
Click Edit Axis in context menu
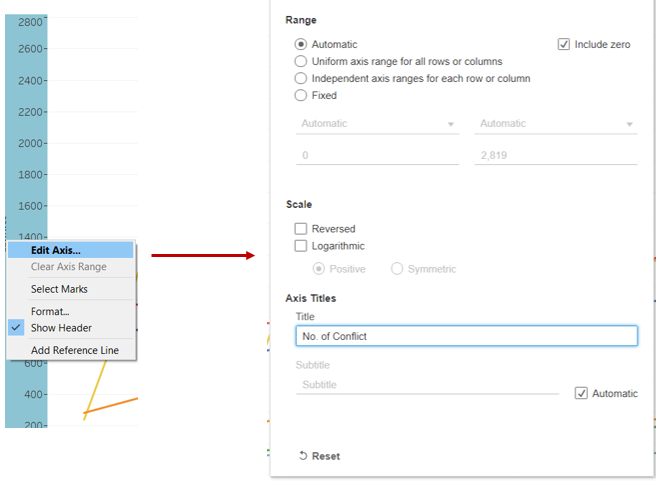(x=56, y=250)
